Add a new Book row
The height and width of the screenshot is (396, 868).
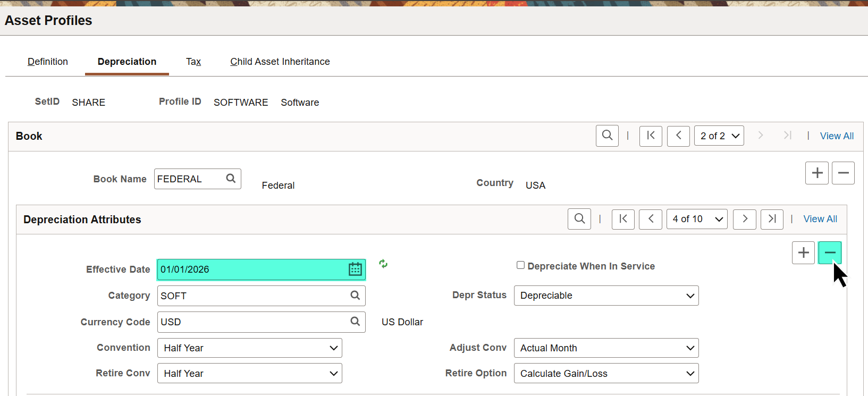817,173
